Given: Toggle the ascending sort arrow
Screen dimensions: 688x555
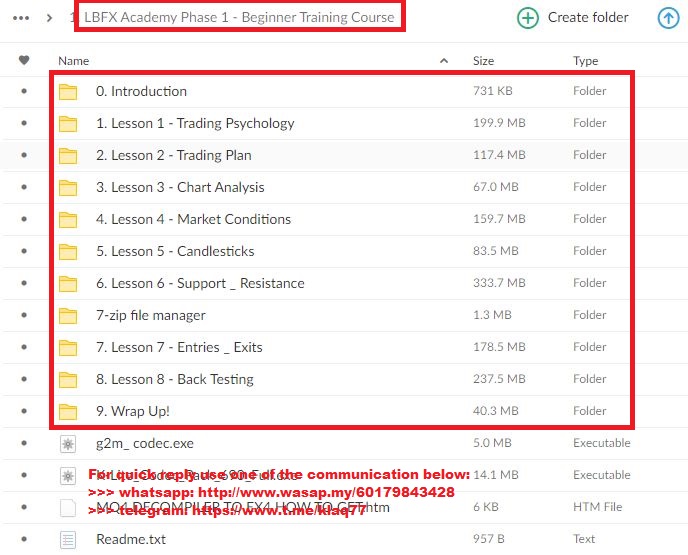Looking at the screenshot, I should point(444,61).
